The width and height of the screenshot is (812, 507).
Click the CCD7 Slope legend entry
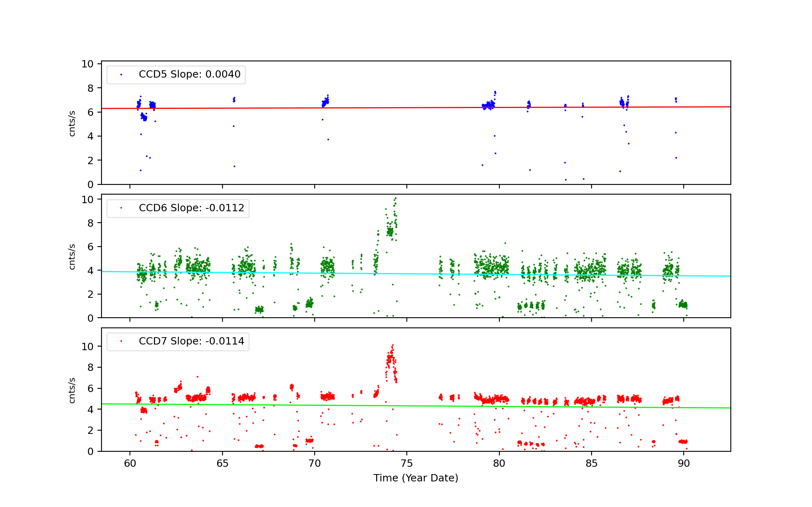tap(191, 341)
